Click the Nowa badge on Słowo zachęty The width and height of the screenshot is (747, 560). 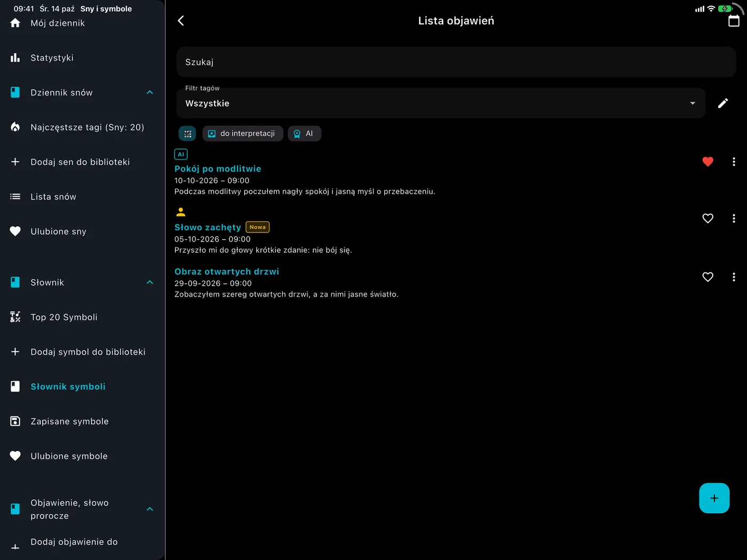[x=258, y=227]
